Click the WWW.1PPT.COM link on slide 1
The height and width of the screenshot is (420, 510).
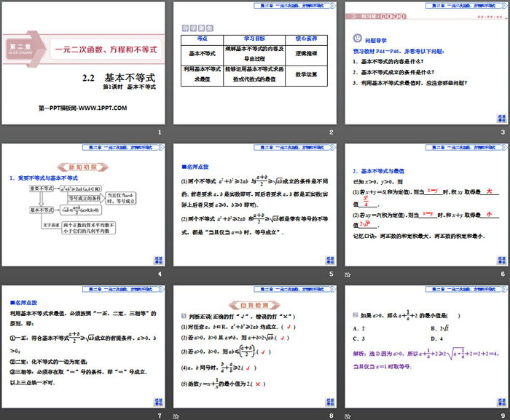click(x=82, y=108)
